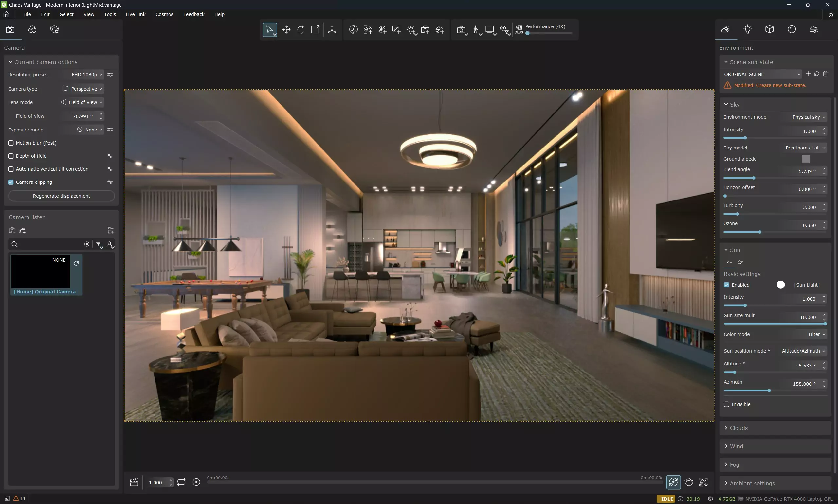The height and width of the screenshot is (504, 838).
Task: Click the Regenerate displacement button
Action: click(x=61, y=196)
